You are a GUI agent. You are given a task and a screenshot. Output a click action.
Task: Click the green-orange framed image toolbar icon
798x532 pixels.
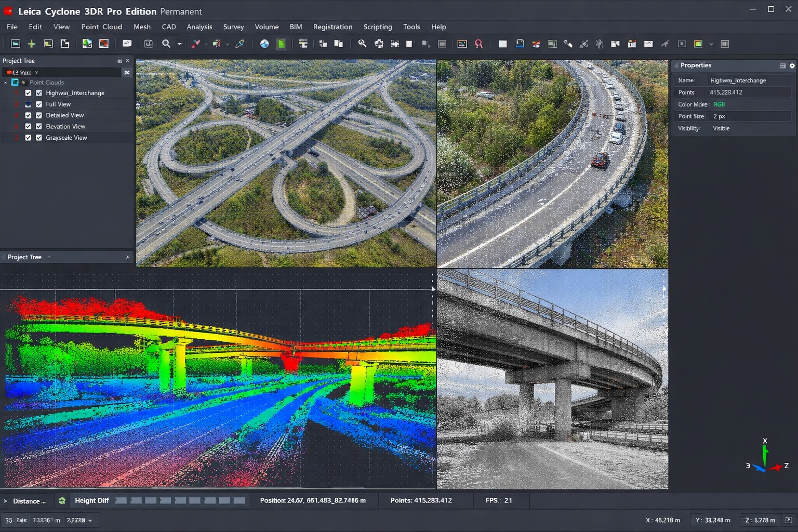pyautogui.click(x=698, y=44)
